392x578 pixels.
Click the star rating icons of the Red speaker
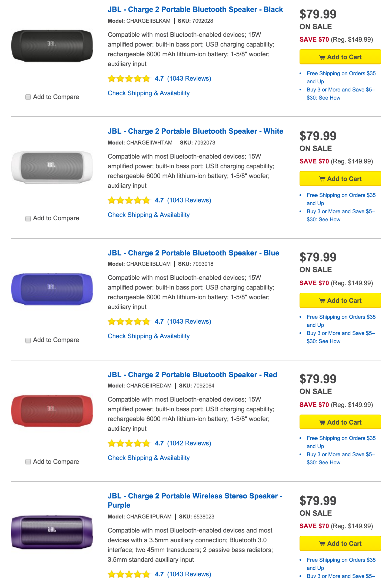[x=129, y=443]
